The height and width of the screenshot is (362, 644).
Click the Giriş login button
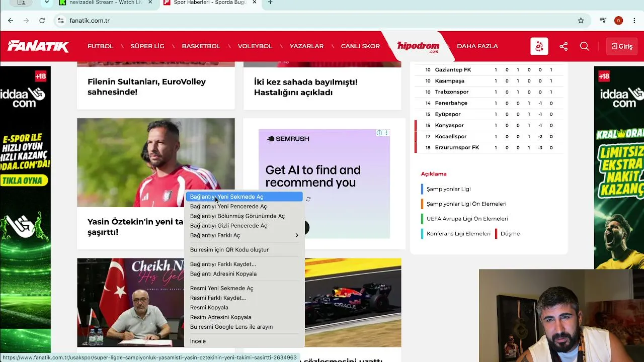point(622,46)
